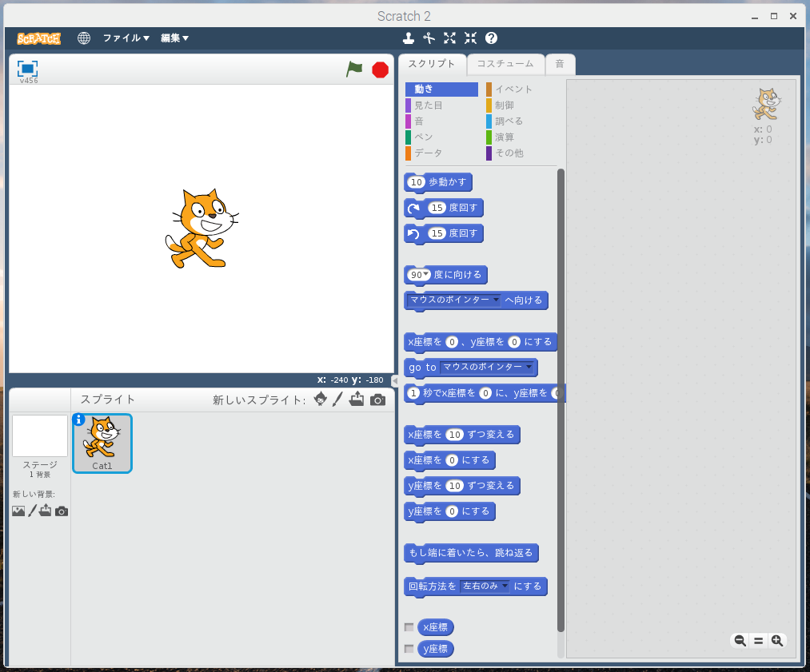
Task: Click the x座標 reporter block
Action: (436, 627)
